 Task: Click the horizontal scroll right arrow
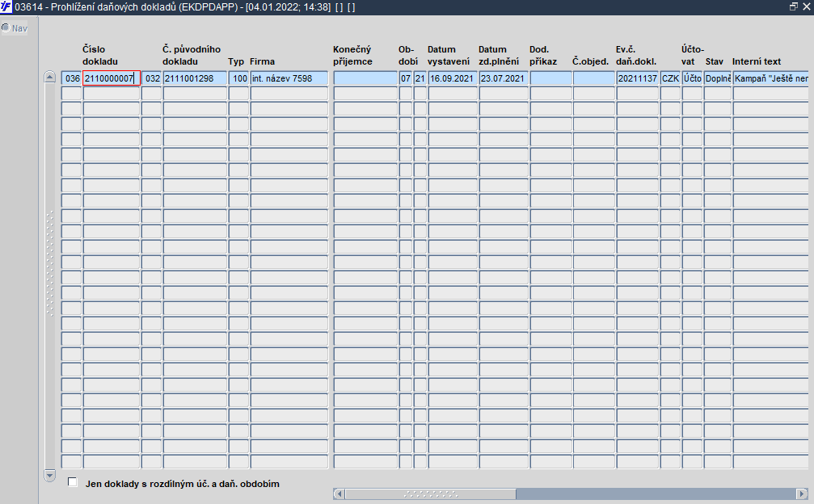[x=802, y=493]
